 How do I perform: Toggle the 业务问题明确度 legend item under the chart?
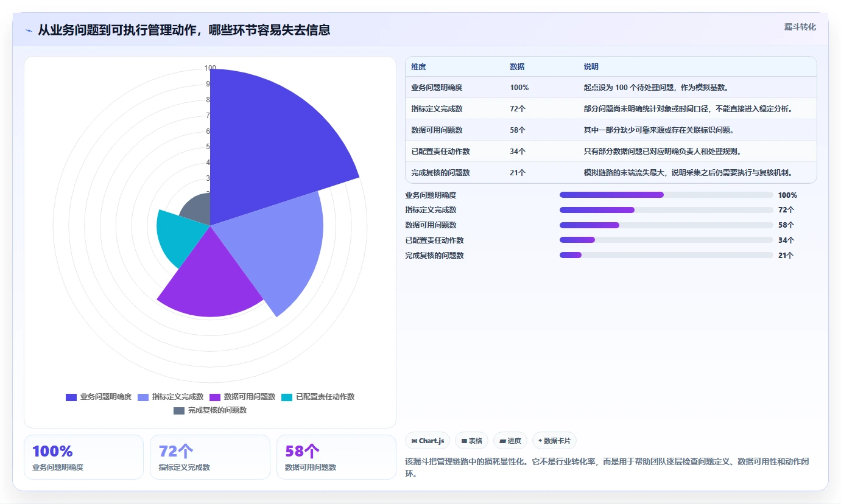click(x=99, y=397)
